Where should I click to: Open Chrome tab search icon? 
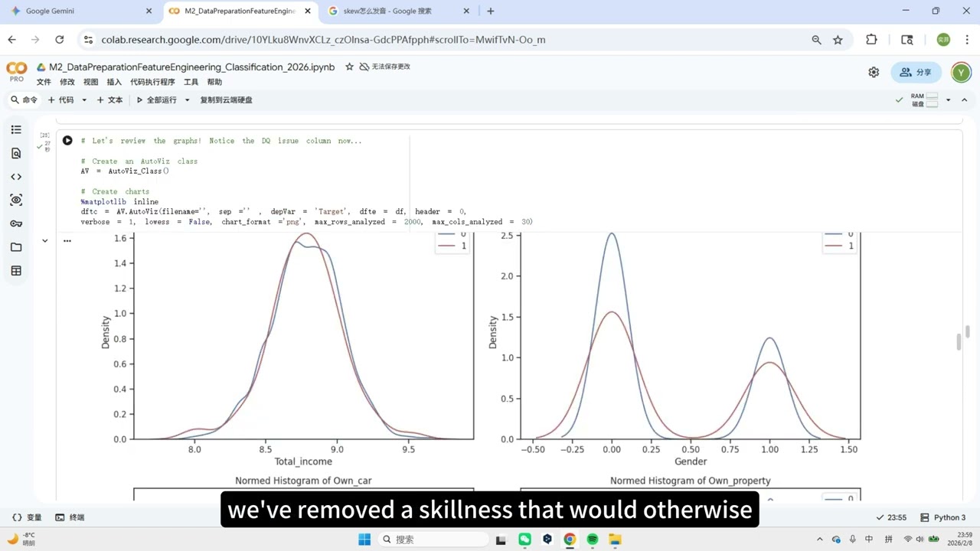907,40
